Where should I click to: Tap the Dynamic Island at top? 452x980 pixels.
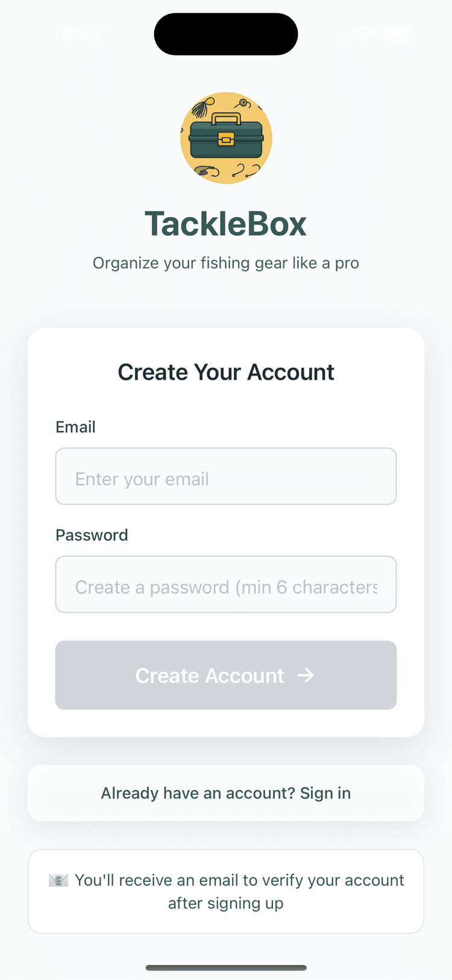coord(226,34)
